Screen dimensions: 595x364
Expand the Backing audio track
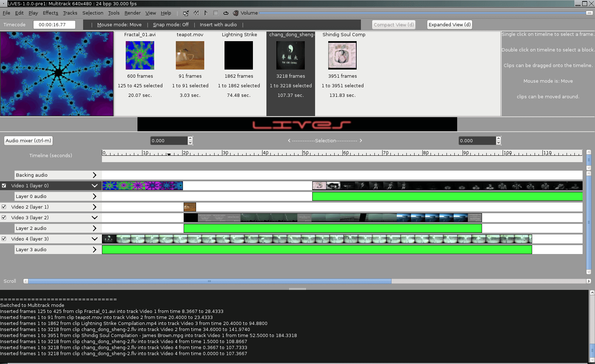[94, 175]
